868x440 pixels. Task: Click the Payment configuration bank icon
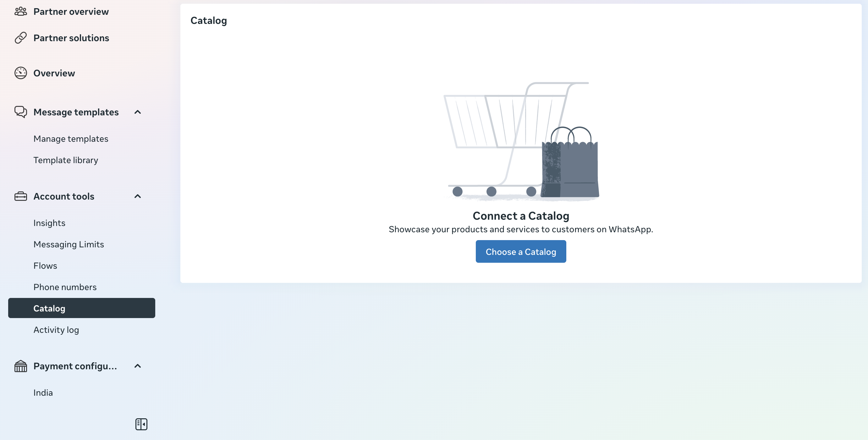pos(20,366)
